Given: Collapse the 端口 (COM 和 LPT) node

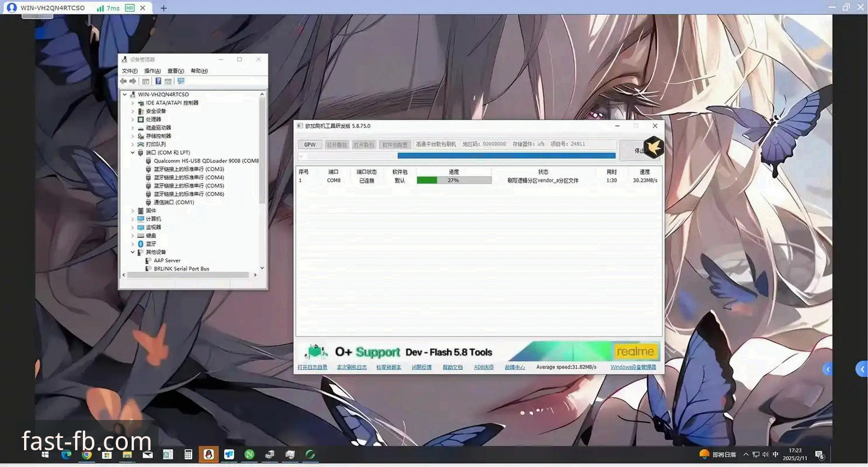Looking at the screenshot, I should pyautogui.click(x=133, y=152).
